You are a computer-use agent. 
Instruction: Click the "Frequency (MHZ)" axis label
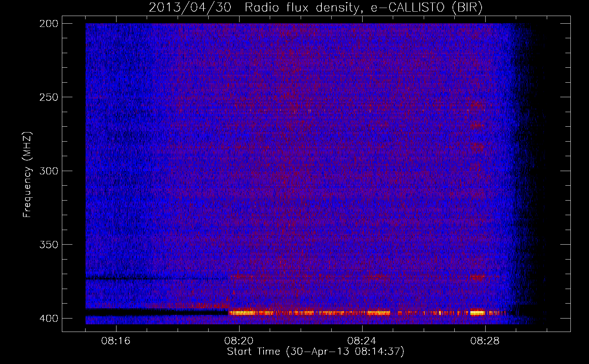(x=27, y=174)
